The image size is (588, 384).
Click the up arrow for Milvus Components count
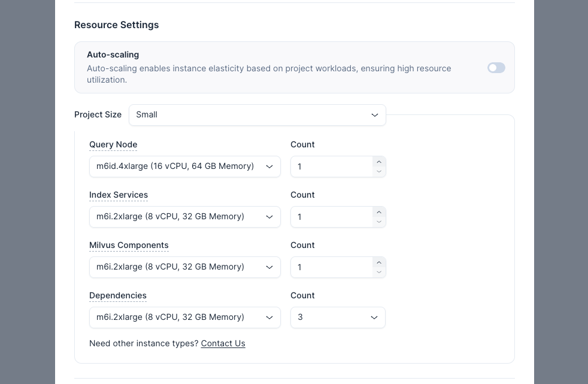pos(378,262)
